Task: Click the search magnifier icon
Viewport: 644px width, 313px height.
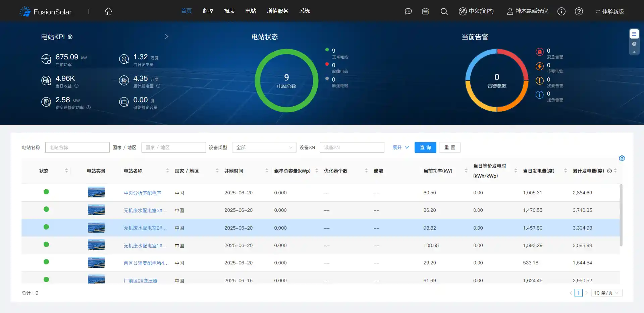Action: pyautogui.click(x=444, y=11)
